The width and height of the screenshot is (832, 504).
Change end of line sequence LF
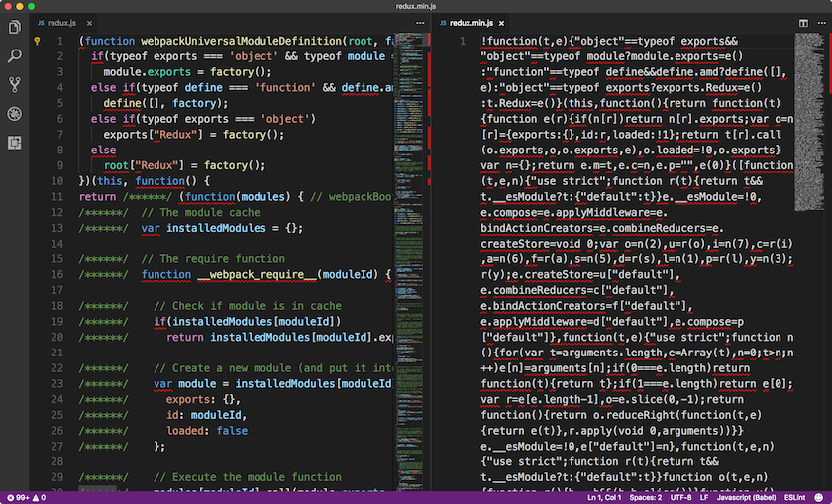[704, 498]
